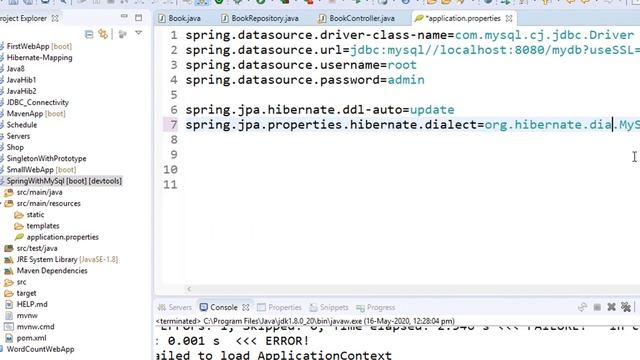Click the Maven Dependencies library icon
The width and height of the screenshot is (640, 360).
point(9,271)
